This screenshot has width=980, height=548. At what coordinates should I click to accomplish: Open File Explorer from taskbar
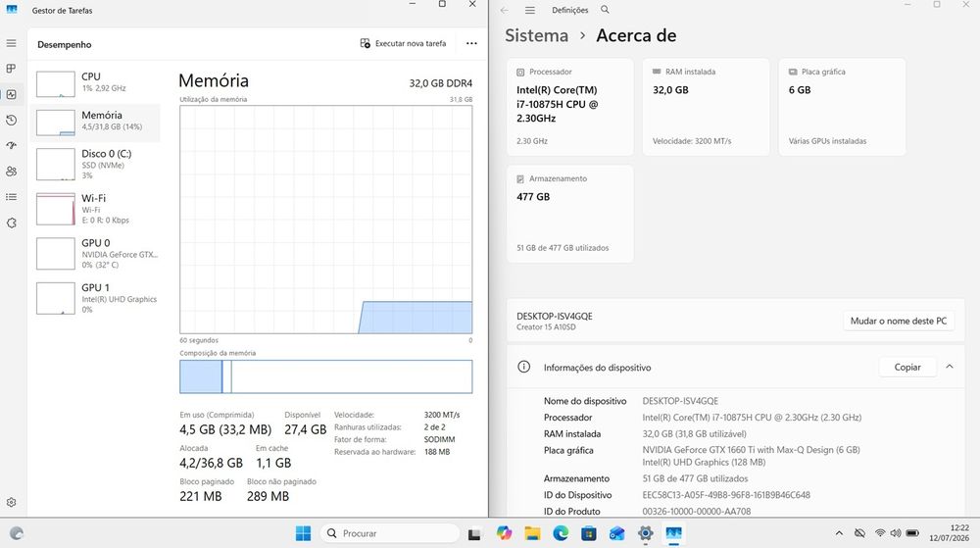tap(532, 533)
